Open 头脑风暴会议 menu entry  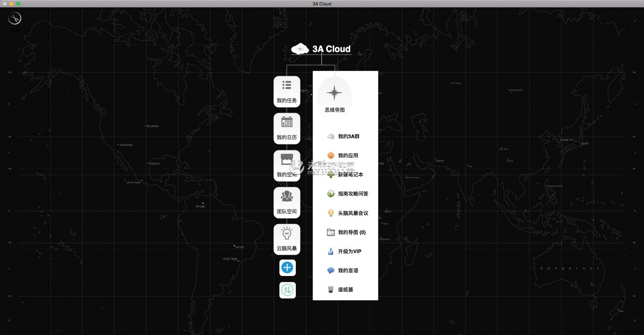tap(348, 213)
